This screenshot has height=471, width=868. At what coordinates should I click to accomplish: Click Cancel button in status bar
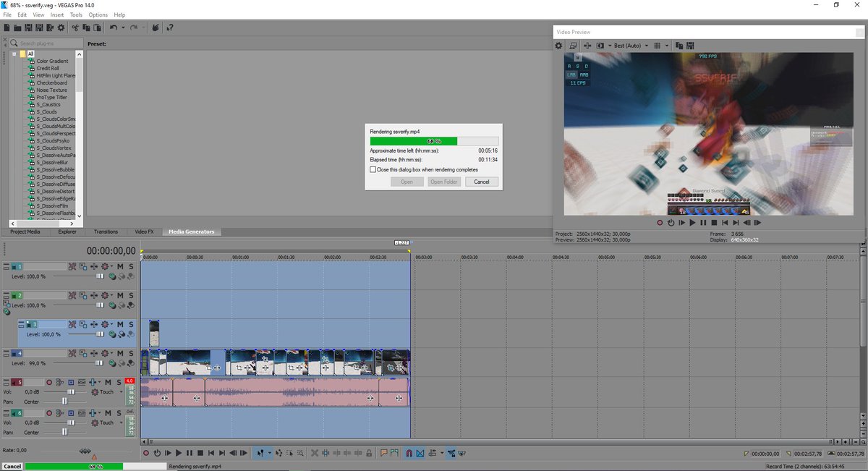click(x=12, y=467)
